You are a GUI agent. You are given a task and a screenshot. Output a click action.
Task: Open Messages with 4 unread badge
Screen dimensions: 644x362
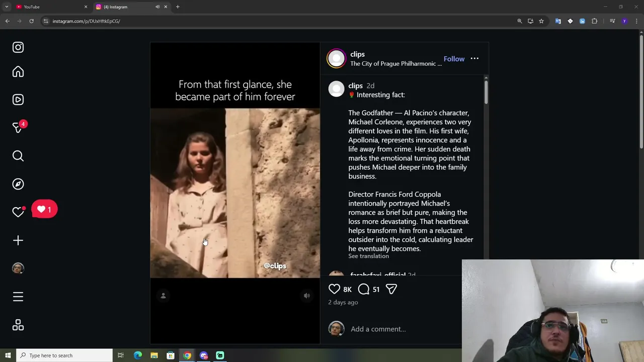(18, 128)
